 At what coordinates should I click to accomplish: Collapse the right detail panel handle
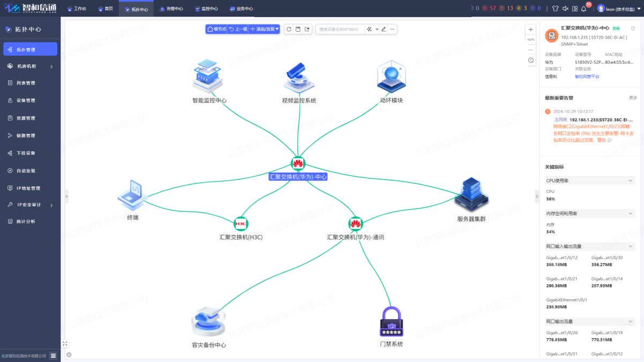pos(537,196)
